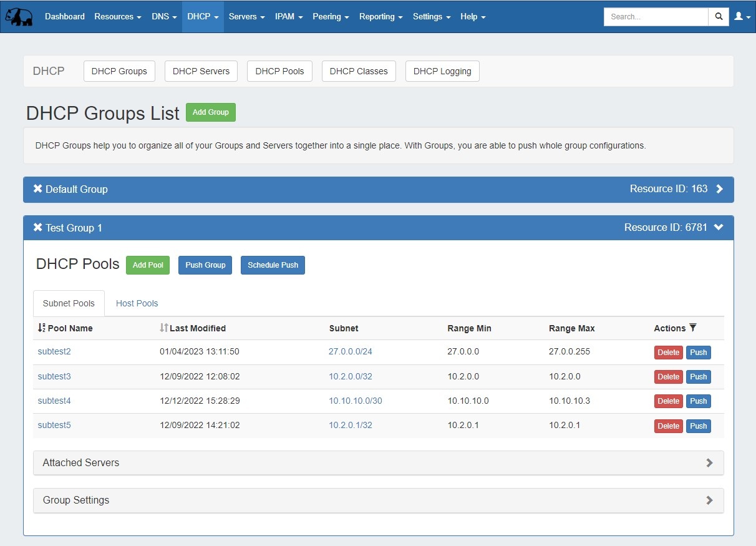Open the 10.10.10.0/30 subnet link
756x546 pixels.
coord(356,401)
